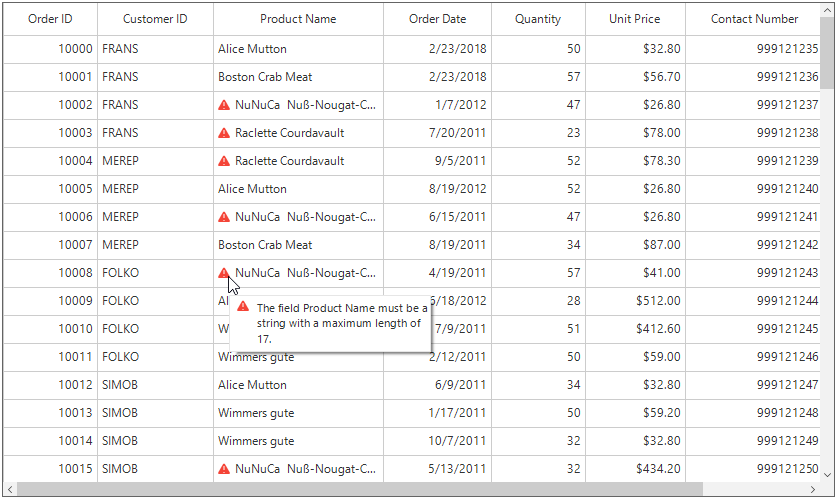Select Order ID cell 10001
The image size is (835, 497).
coord(50,77)
